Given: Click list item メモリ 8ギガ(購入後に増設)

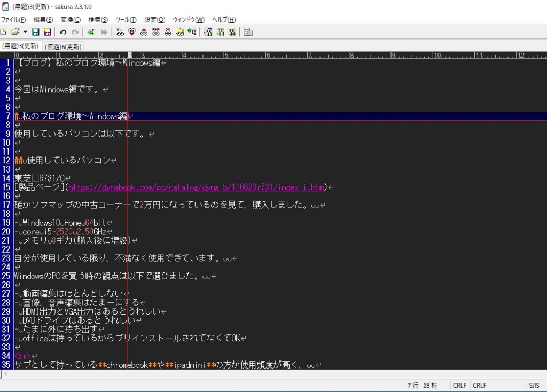Looking at the screenshot, I should coord(73,240).
